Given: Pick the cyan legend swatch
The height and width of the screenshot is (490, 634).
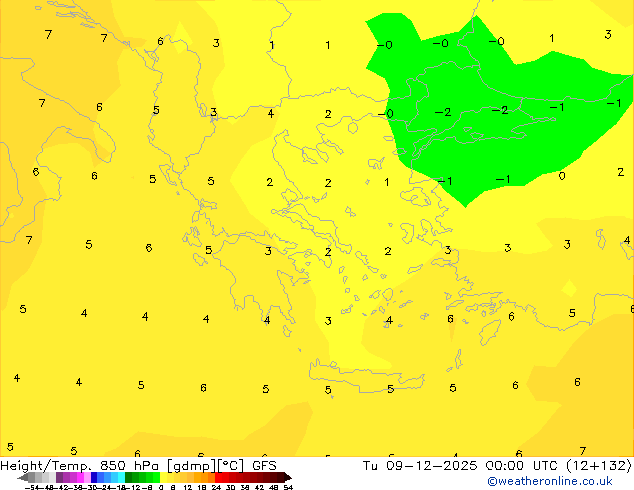Looking at the screenshot, I should click(121, 477).
